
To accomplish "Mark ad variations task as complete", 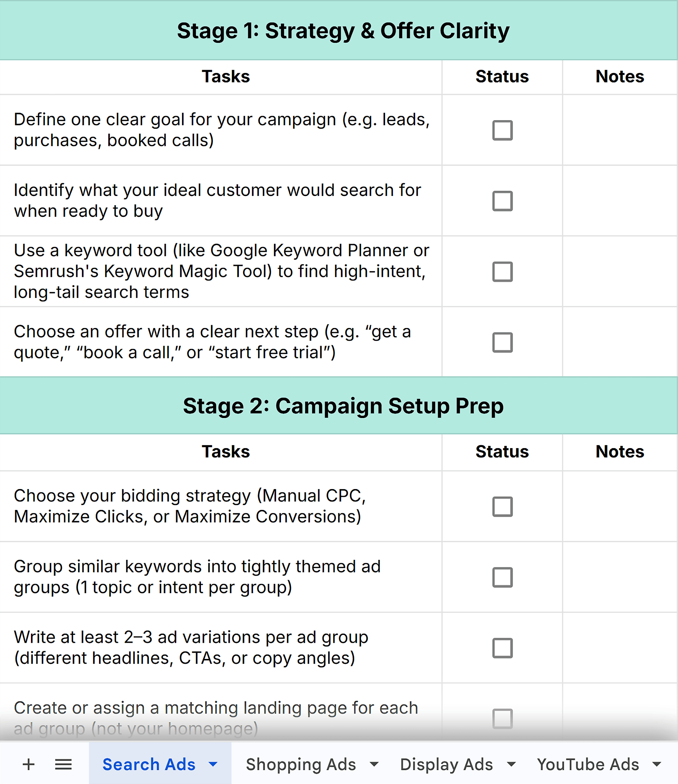I will [x=502, y=648].
